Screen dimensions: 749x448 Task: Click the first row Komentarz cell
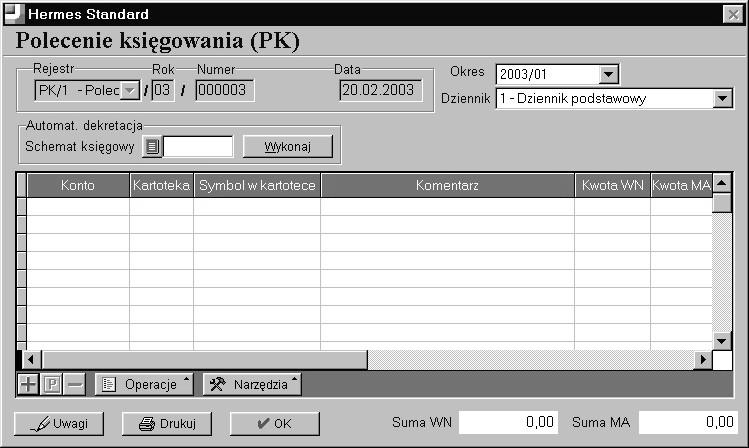448,206
